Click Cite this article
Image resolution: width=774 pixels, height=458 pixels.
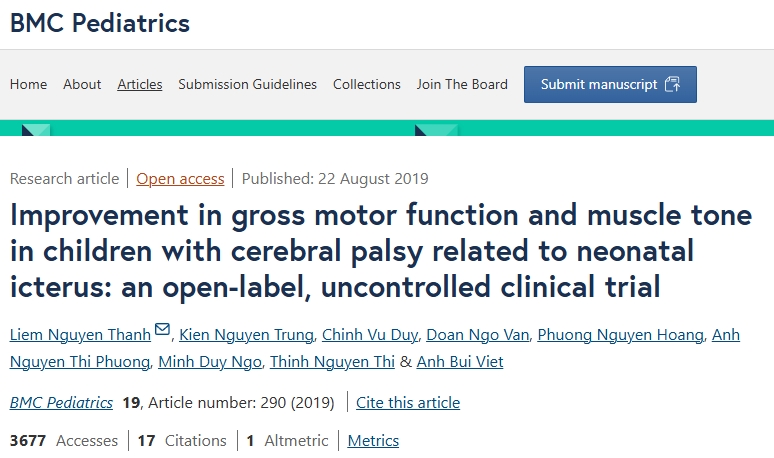[408, 403]
